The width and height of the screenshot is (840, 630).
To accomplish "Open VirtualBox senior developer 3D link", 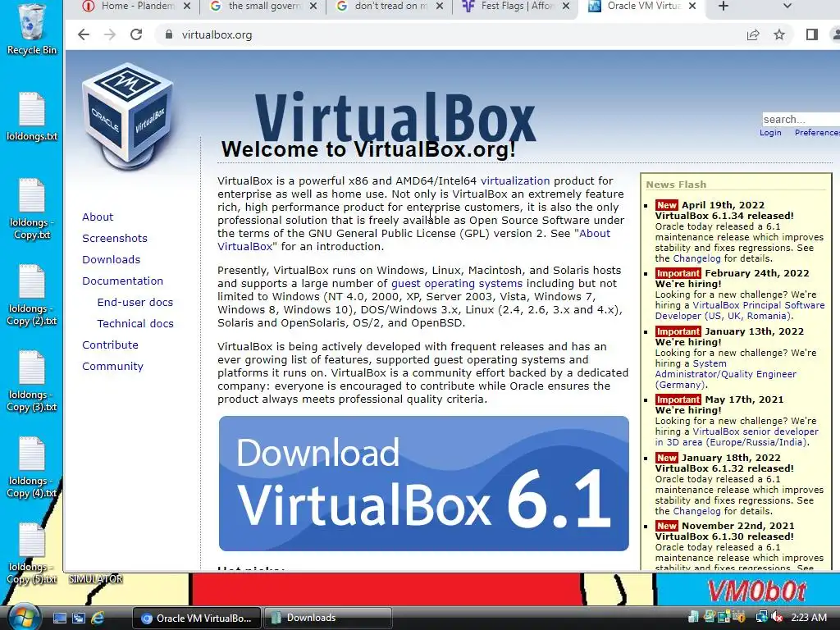I will tap(756, 431).
